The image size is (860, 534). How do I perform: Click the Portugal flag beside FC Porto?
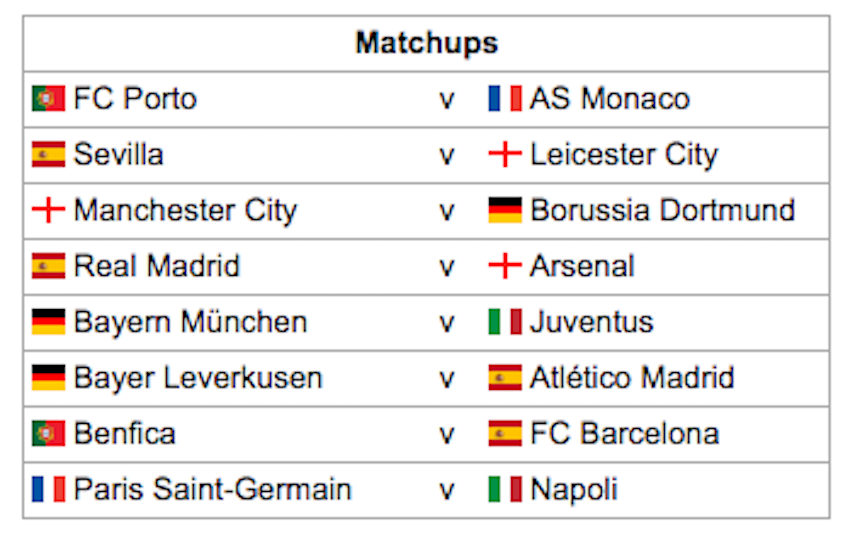click(x=48, y=99)
